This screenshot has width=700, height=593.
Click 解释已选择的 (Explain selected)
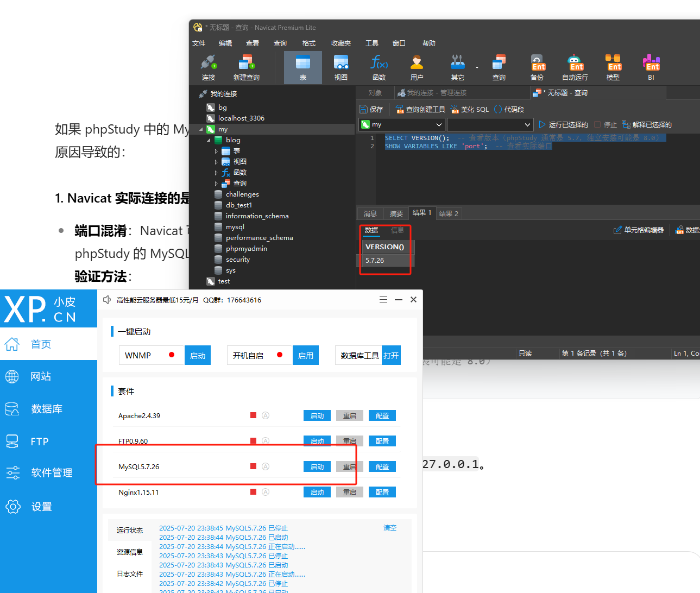coord(647,124)
